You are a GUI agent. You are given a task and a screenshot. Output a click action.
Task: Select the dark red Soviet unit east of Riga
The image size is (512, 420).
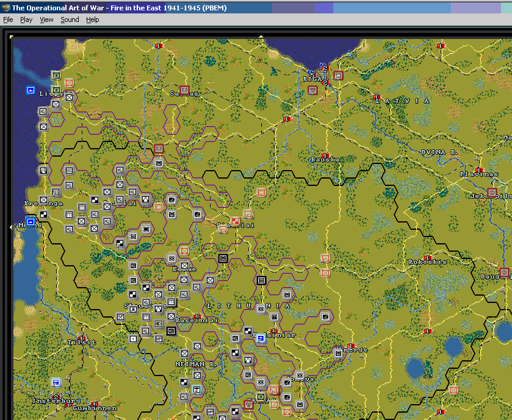pyautogui.click(x=338, y=76)
